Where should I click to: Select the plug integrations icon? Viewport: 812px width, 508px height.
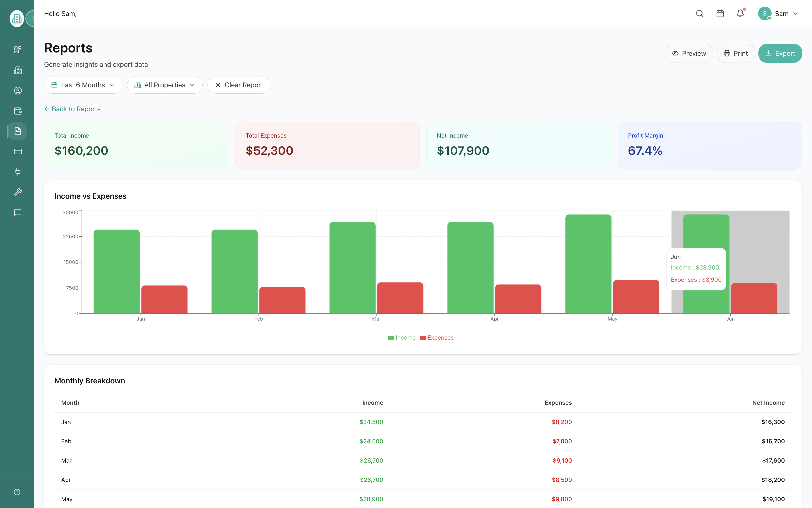click(17, 172)
